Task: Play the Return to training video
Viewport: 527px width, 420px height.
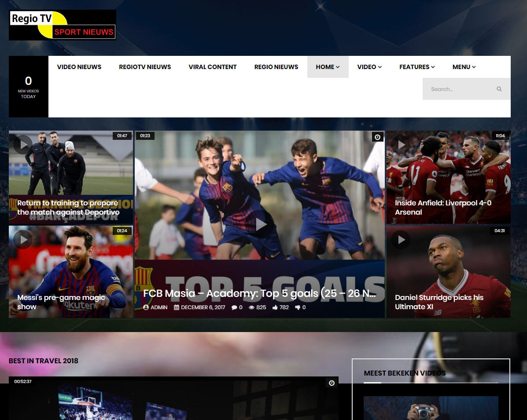Action: tap(23, 145)
